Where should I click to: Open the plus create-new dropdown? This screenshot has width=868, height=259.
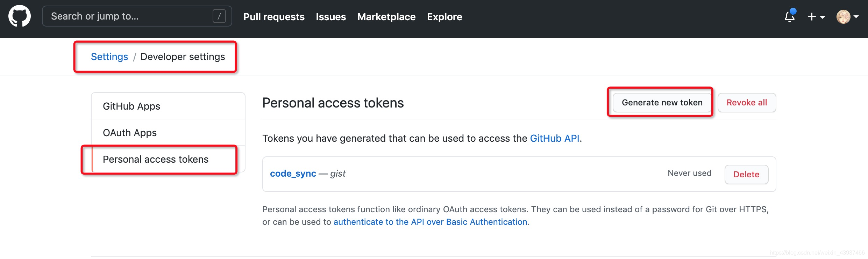coord(816,17)
